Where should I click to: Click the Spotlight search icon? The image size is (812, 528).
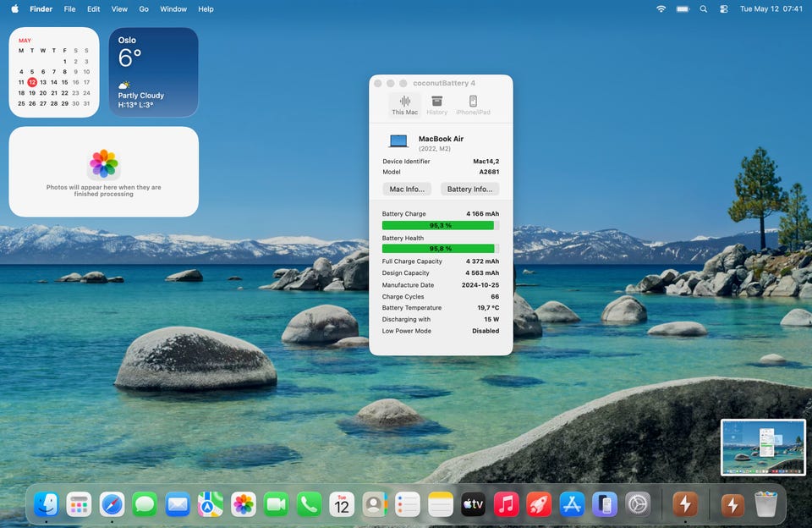coord(703,8)
